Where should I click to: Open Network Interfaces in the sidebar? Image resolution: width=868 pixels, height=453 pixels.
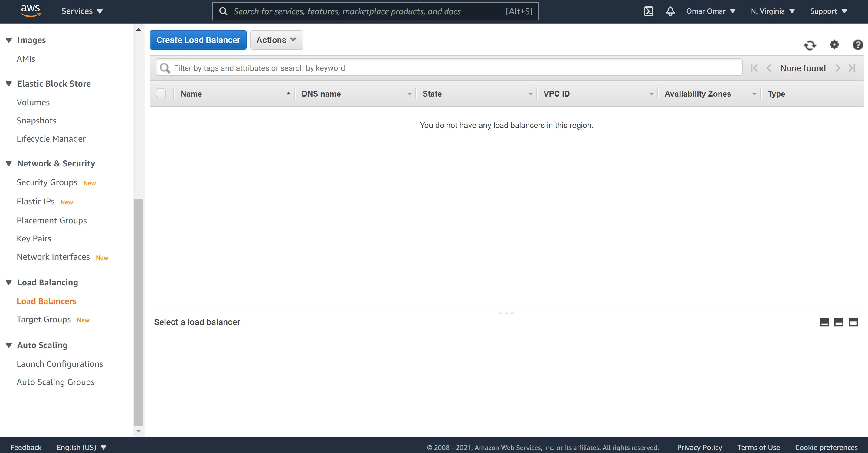pyautogui.click(x=53, y=257)
